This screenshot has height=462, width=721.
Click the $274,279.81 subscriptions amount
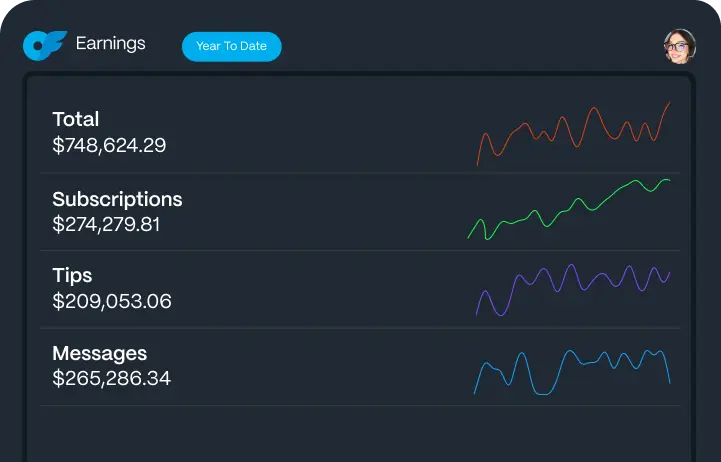106,224
